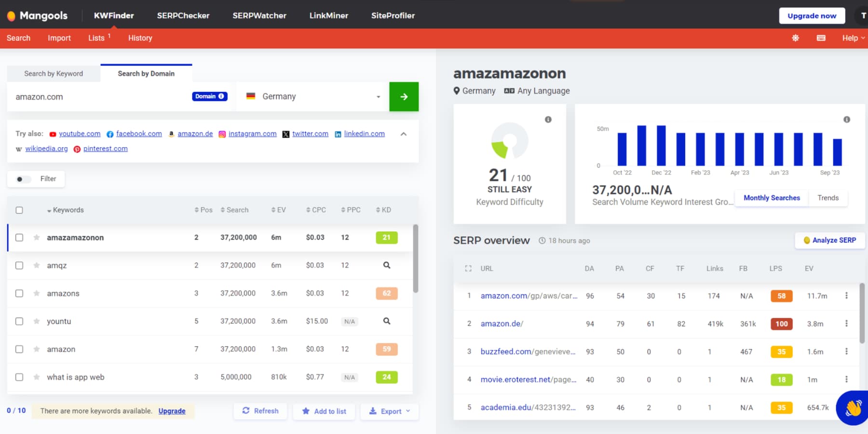Click the location pin icon next to Germany

point(457,91)
